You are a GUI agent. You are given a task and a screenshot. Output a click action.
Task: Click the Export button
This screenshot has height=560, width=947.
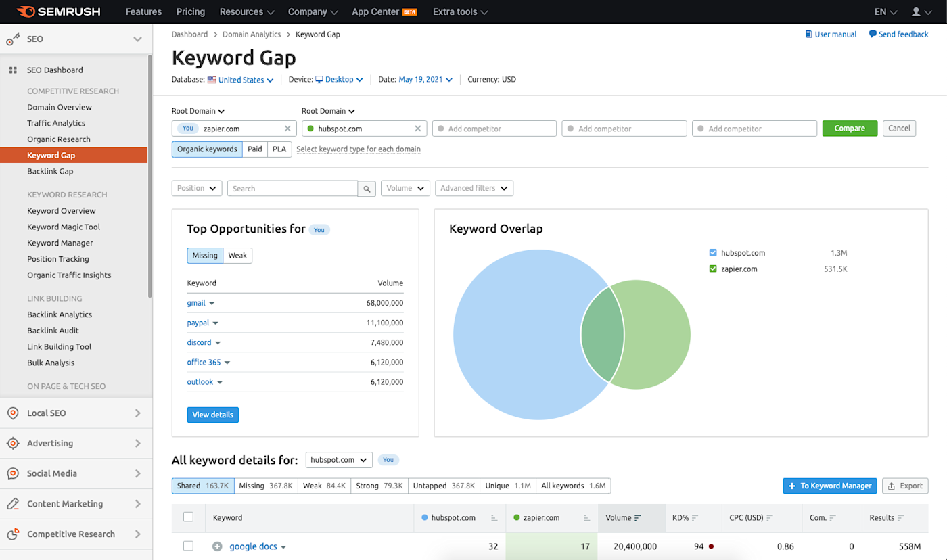pos(905,486)
